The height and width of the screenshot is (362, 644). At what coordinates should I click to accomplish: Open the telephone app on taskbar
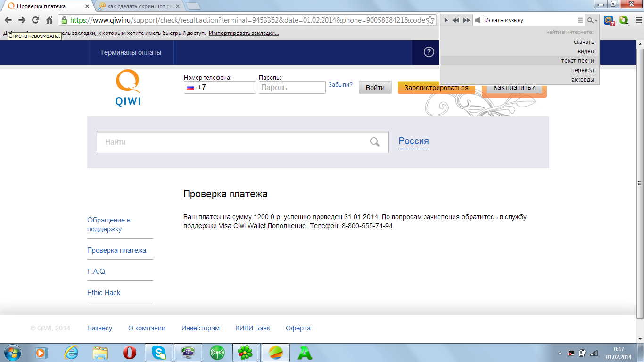pos(188,352)
